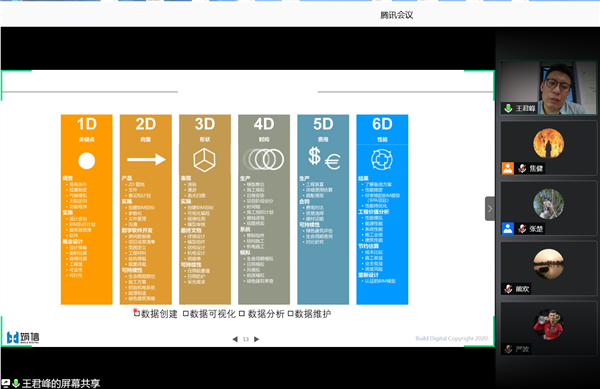600x389 pixels.
Task: Click the orange host badge beside 焦健
Action: [x=508, y=168]
